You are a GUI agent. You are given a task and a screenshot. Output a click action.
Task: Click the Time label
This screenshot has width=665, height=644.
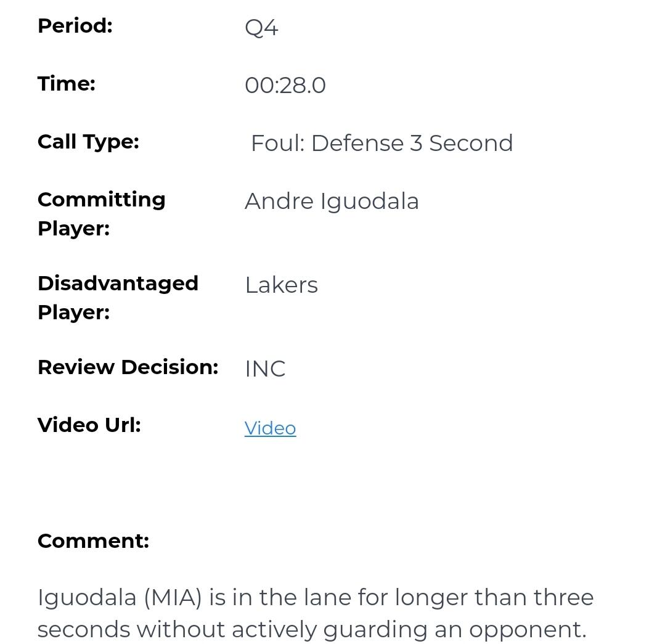point(67,84)
